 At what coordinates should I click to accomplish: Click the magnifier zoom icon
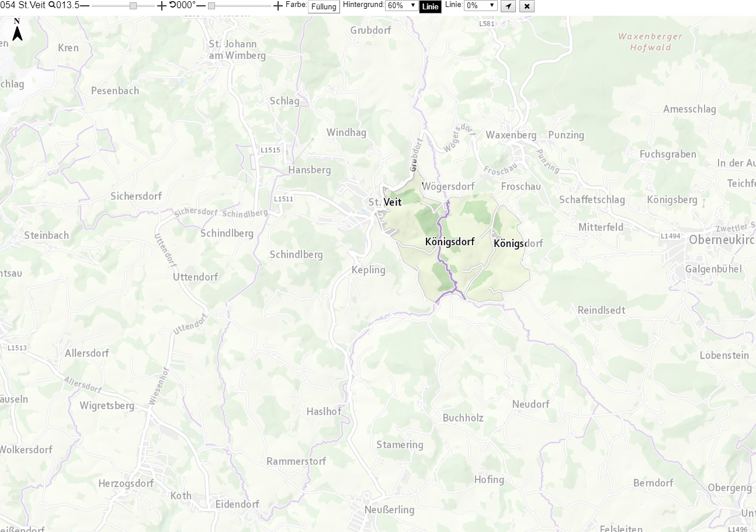(51, 5)
